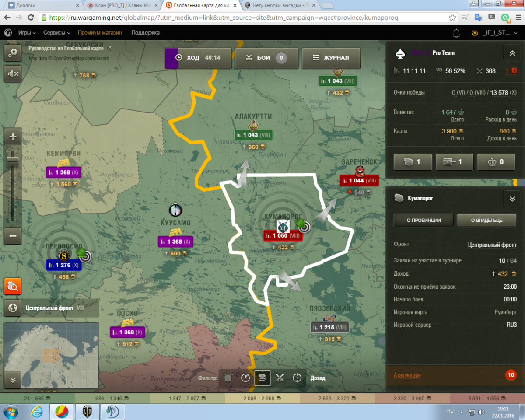The height and width of the screenshot is (420, 525).
Task: Select the crossed swords battles filter
Action: (280, 378)
